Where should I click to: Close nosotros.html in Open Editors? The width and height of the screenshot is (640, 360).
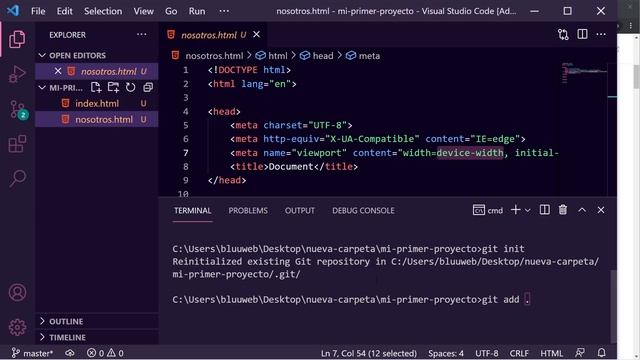click(58, 71)
